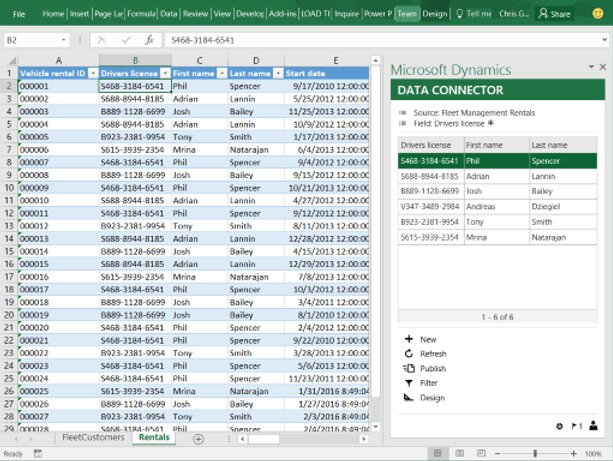The image size is (613, 461).
Task: Click the Publish icon in Data Connector
Action: [408, 369]
